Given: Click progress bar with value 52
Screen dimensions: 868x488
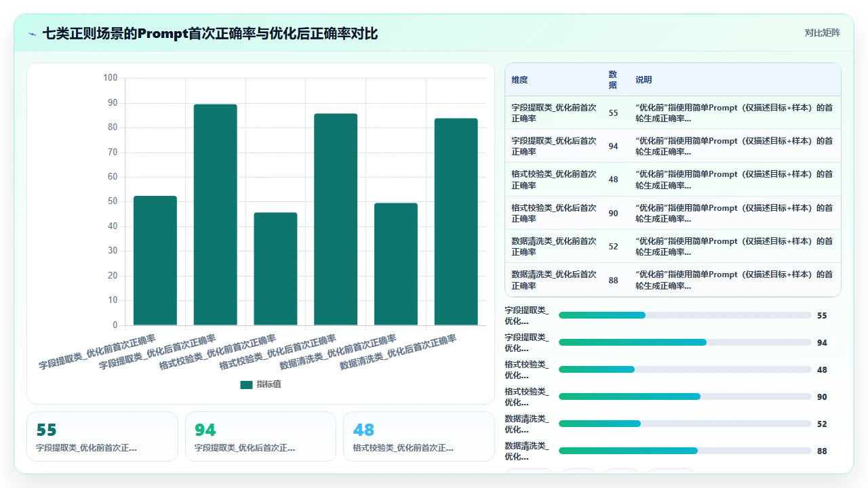Looking at the screenshot, I should [685, 424].
